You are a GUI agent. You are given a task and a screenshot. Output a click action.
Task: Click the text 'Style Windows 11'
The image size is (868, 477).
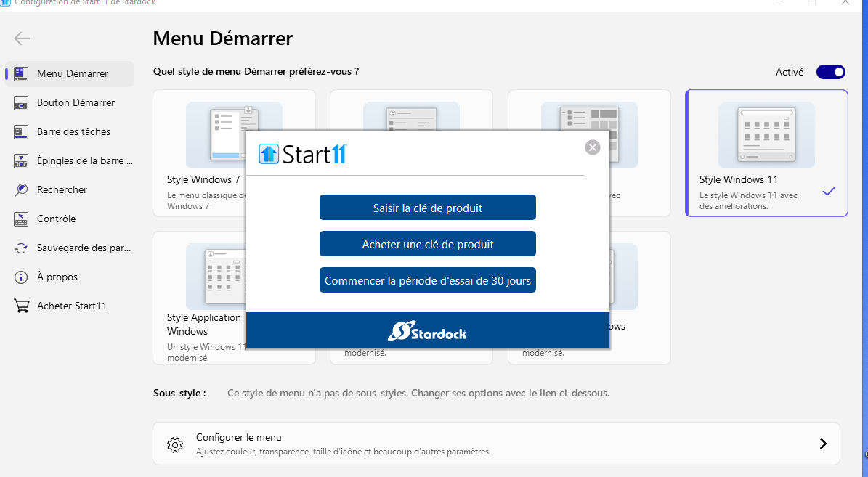pyautogui.click(x=738, y=180)
